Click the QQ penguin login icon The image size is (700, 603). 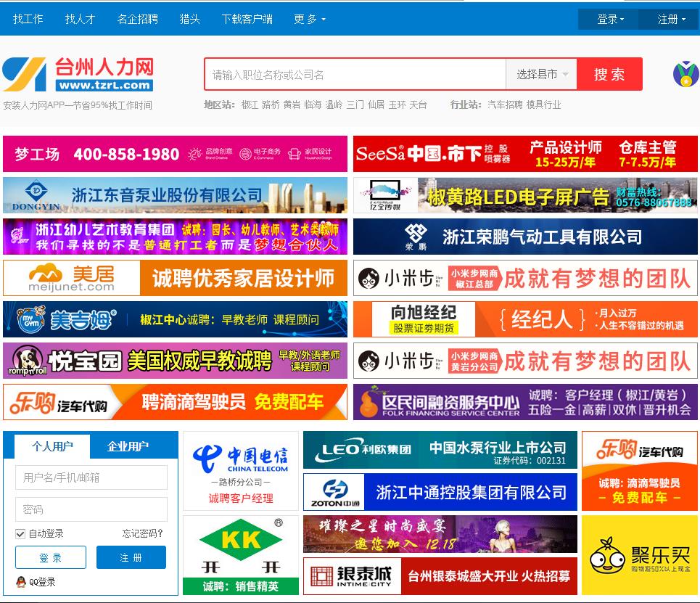(x=20, y=581)
